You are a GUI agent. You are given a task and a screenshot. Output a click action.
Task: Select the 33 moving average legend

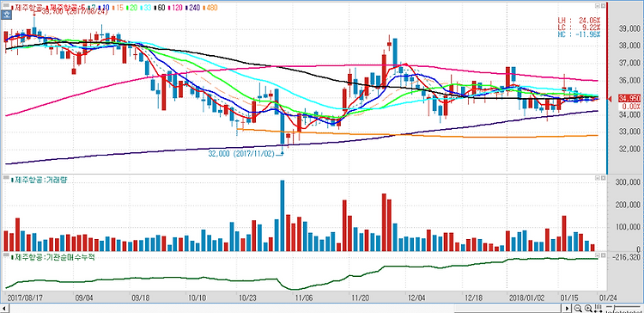point(146,8)
